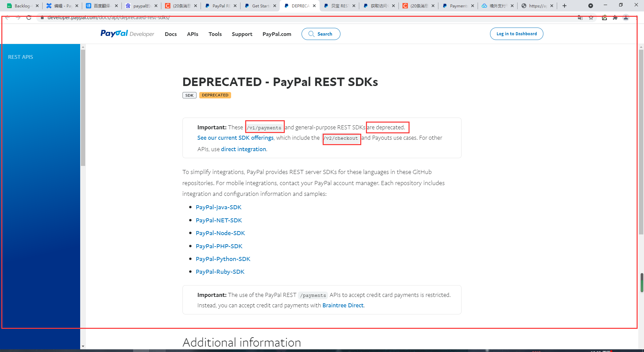The image size is (644, 352).
Task: Open the tab search dropdown arrow
Action: 590,6
